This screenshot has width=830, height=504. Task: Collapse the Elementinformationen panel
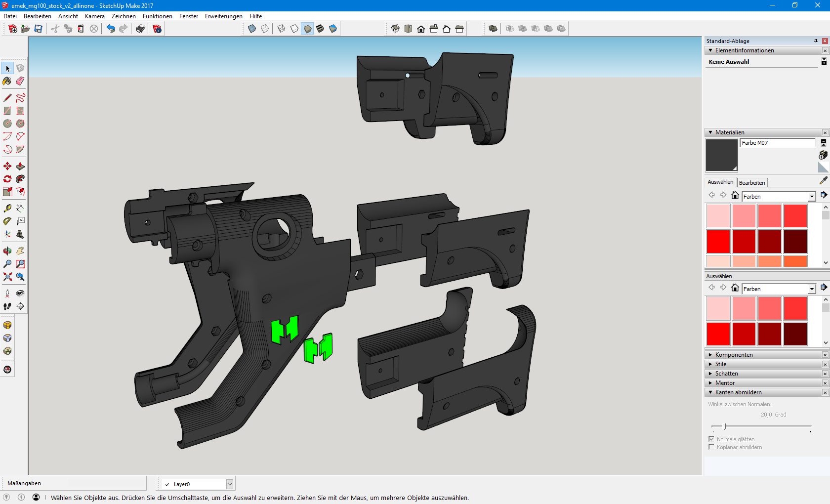[710, 50]
